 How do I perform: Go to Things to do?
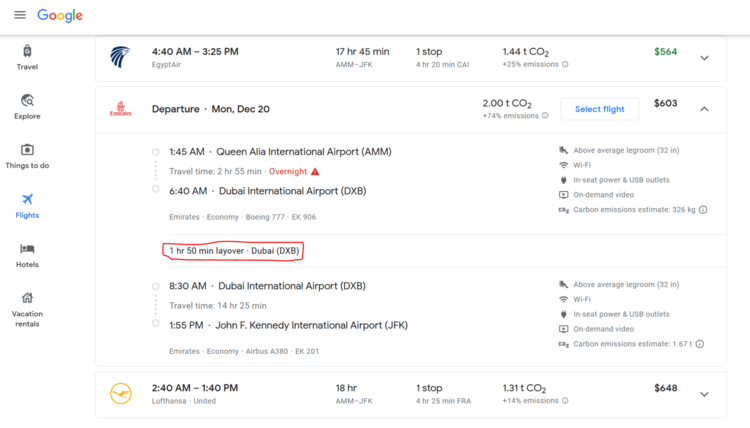pos(27,156)
